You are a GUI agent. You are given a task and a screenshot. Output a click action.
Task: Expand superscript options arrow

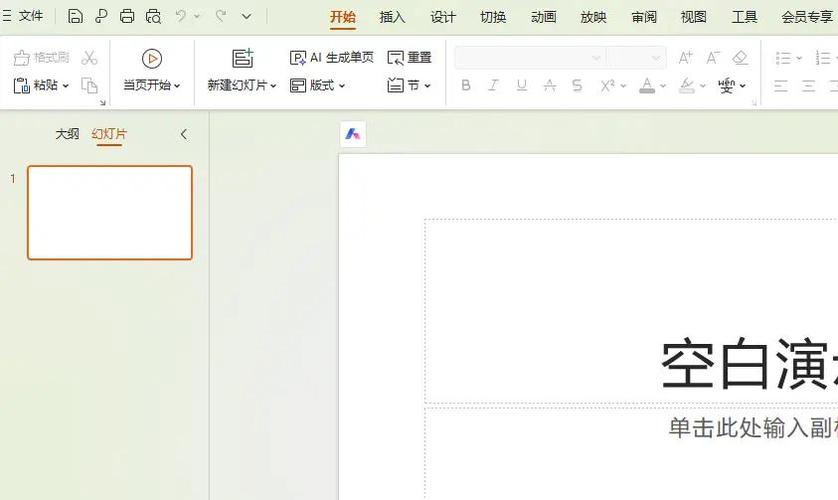coord(623,85)
